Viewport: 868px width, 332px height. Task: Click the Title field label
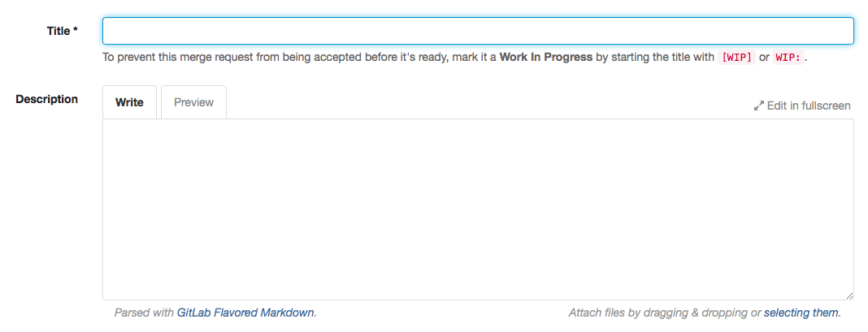[58, 31]
